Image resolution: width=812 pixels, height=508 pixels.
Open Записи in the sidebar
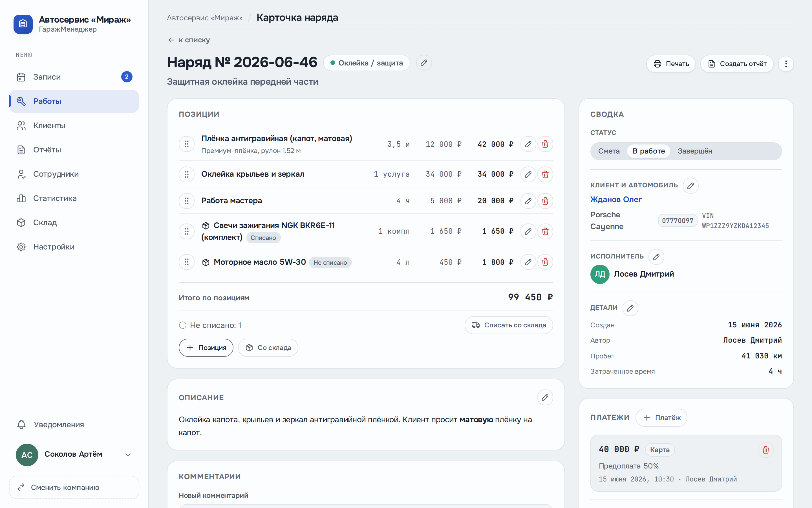(74, 77)
